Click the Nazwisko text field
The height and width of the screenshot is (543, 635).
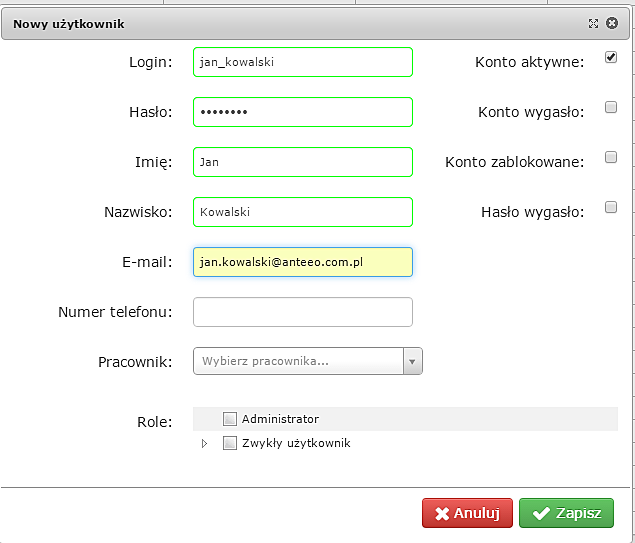[302, 212]
